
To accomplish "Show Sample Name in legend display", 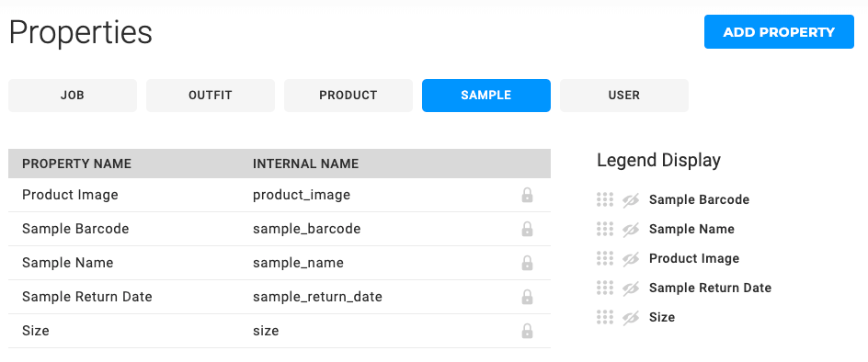I will tap(631, 229).
